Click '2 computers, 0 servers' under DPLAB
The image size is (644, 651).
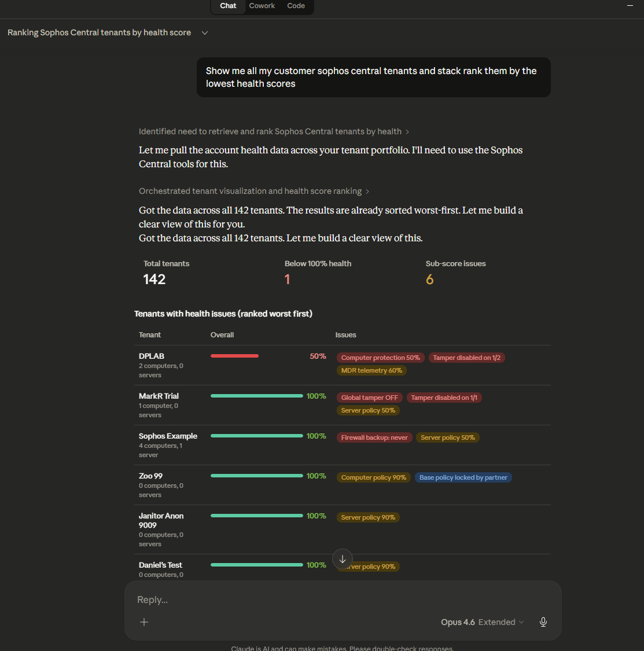(161, 370)
